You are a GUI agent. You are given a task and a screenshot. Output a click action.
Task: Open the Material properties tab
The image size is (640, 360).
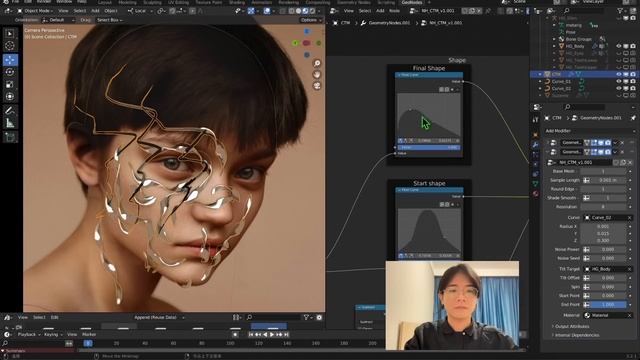click(x=536, y=194)
